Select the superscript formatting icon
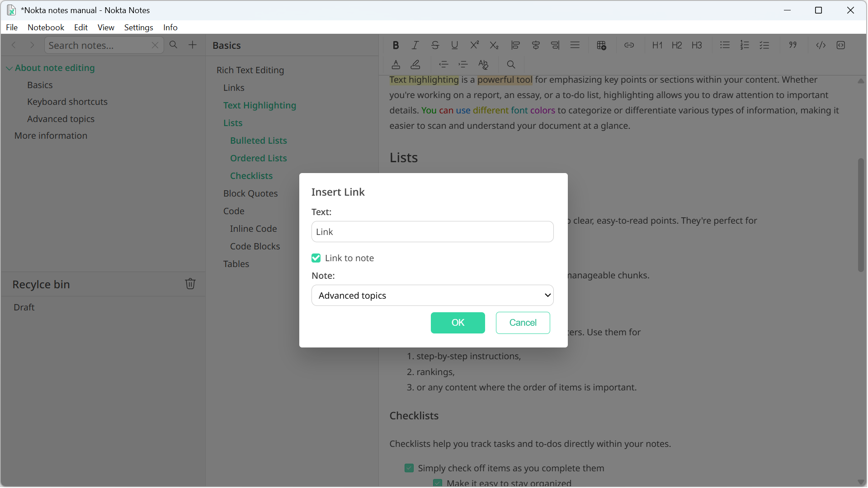The image size is (868, 488). tap(474, 45)
